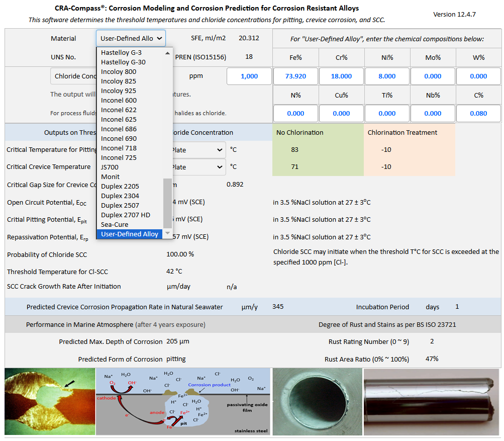Open the Material dropdown showing User-Defined Alloy
Viewport: 504px width, 441px height.
tap(131, 38)
